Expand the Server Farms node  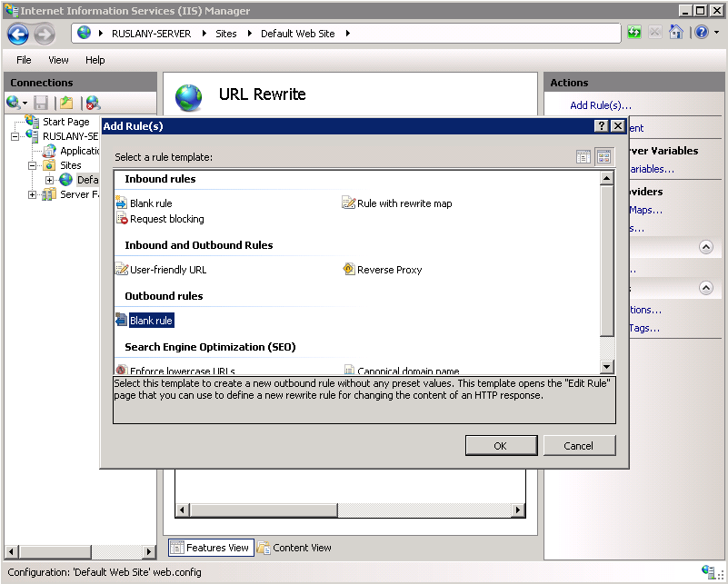tap(31, 193)
